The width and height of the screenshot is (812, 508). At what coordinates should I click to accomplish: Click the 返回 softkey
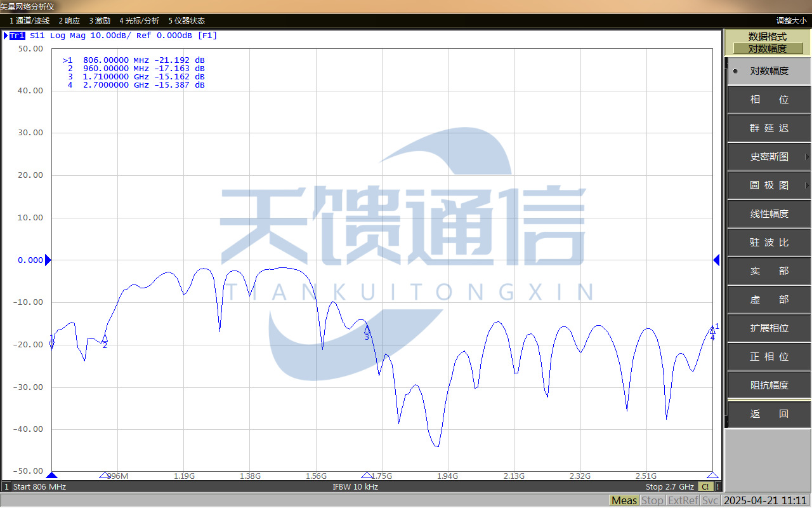point(768,414)
